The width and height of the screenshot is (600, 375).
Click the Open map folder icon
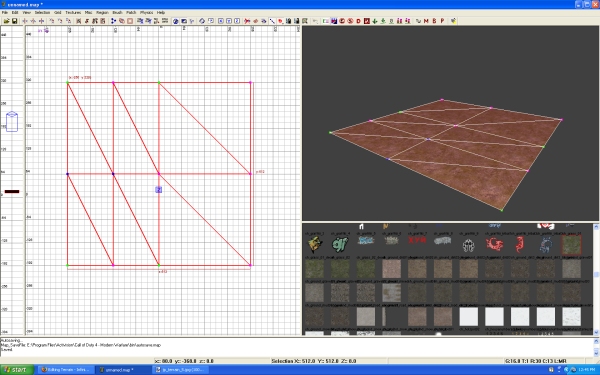[x=7, y=21]
